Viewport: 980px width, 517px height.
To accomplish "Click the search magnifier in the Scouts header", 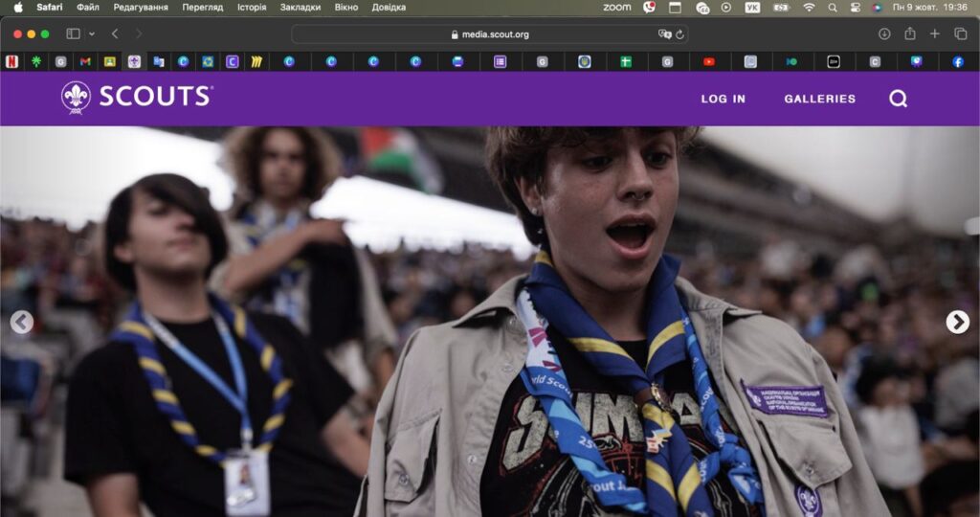I will (898, 99).
